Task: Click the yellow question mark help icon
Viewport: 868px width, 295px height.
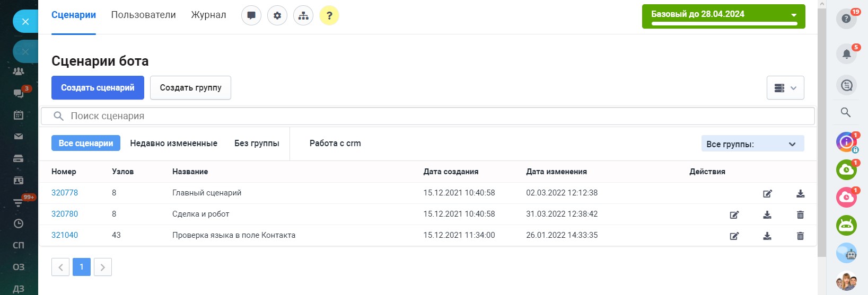Action: pos(329,15)
